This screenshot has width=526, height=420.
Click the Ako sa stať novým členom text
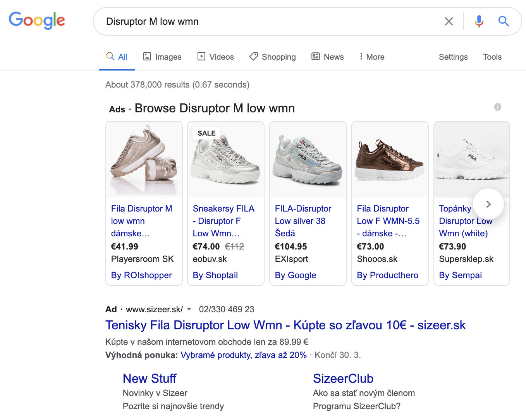[364, 393]
